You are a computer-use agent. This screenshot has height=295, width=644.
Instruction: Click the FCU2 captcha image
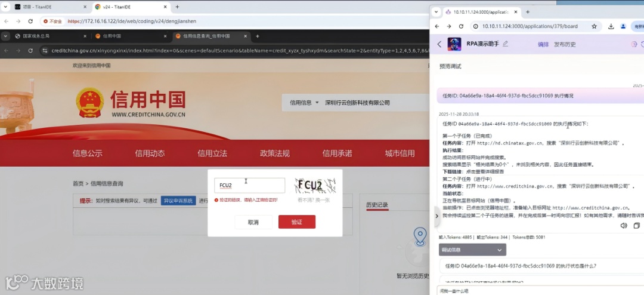[x=315, y=186]
